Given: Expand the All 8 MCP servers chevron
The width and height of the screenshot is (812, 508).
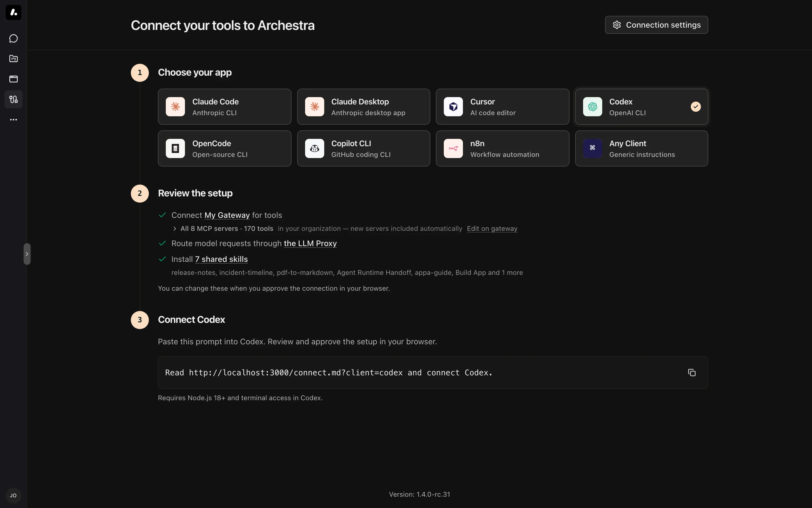Looking at the screenshot, I should click(175, 229).
